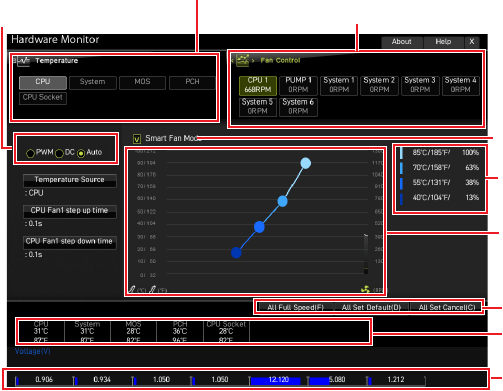Select the Auto fan mode radio button

[81, 153]
